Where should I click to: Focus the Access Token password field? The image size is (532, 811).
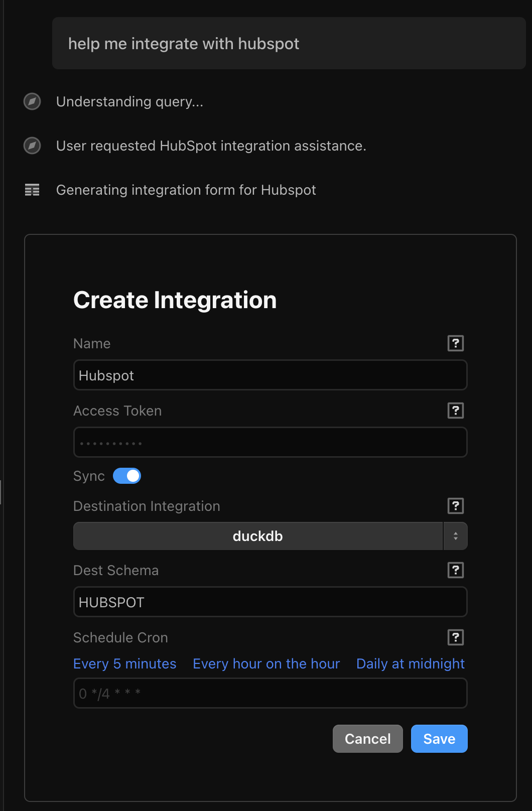270,442
